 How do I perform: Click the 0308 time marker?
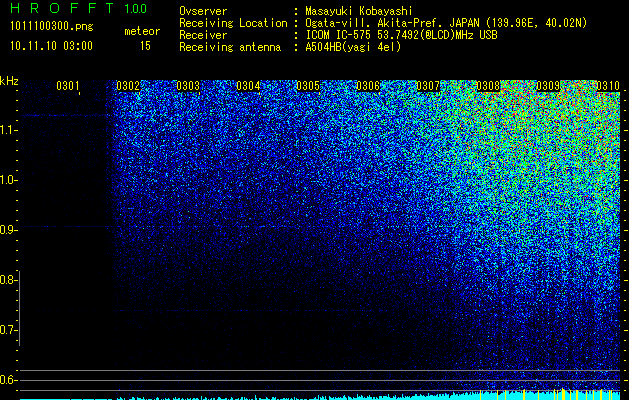click(x=488, y=86)
